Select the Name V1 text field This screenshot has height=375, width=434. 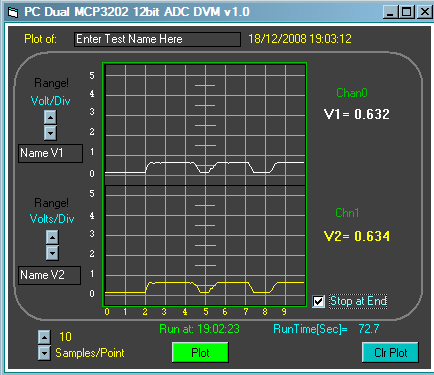pos(50,153)
